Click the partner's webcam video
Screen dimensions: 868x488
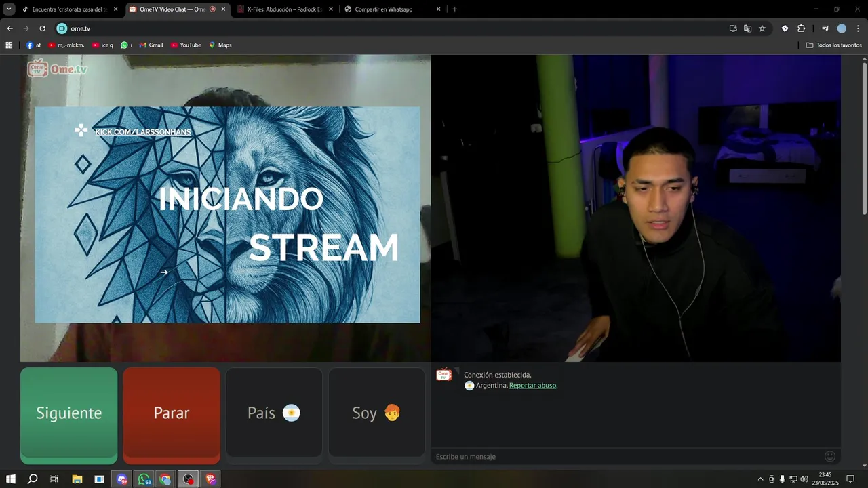[635, 208]
